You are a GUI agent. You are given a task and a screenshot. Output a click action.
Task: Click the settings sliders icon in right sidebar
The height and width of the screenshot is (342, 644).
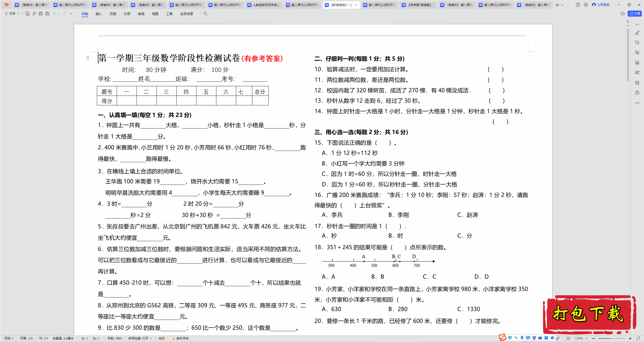coord(637,53)
